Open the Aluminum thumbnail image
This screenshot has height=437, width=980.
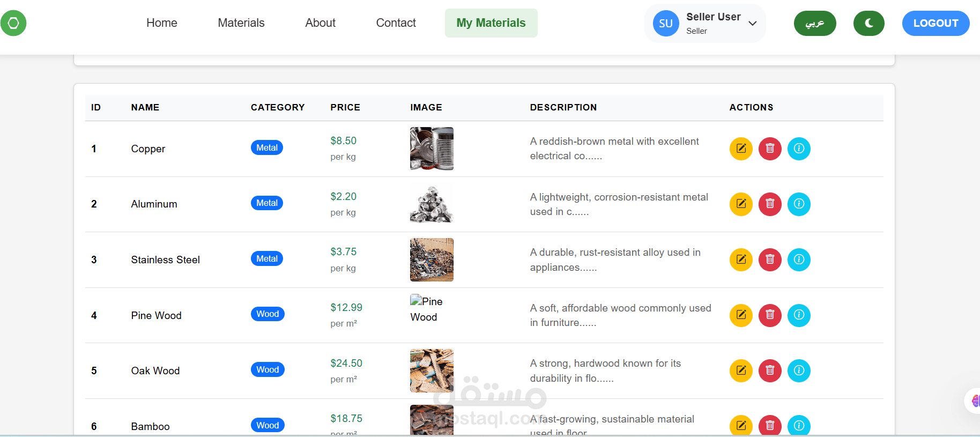(432, 204)
